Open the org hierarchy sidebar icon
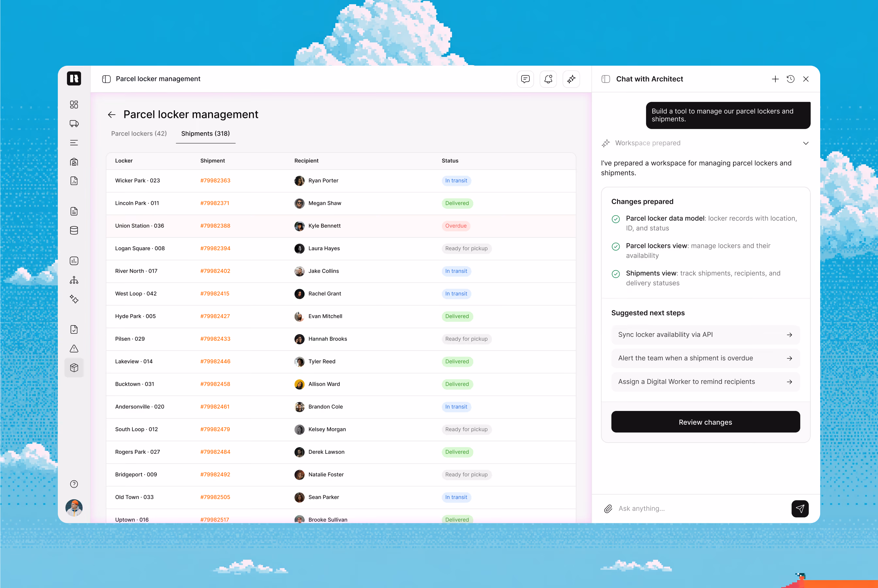The width and height of the screenshot is (878, 588). tap(74, 280)
